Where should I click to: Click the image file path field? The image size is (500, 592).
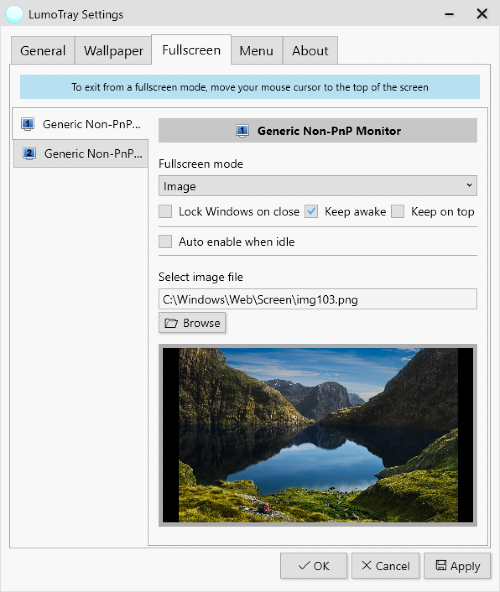pyautogui.click(x=318, y=299)
